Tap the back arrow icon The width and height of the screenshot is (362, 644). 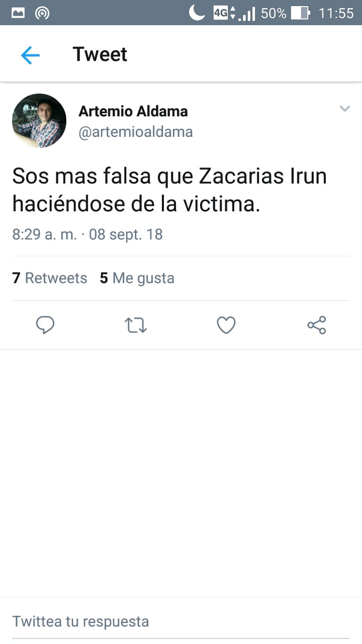point(30,55)
